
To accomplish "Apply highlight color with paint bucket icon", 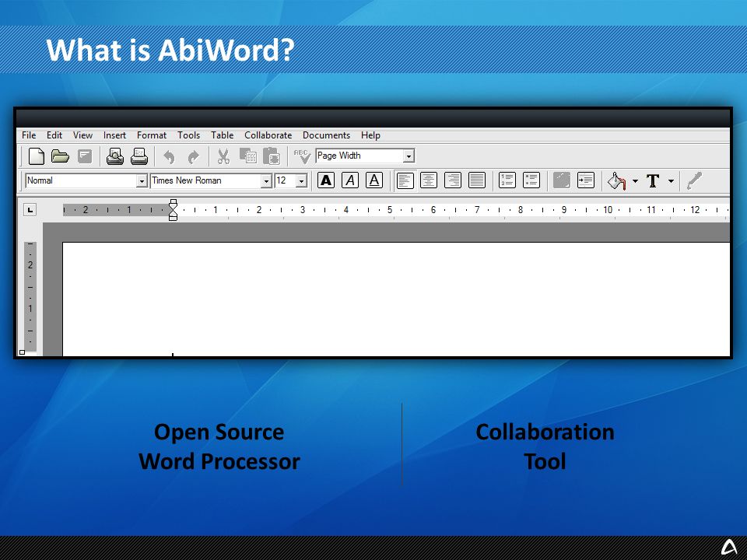I will [x=617, y=181].
